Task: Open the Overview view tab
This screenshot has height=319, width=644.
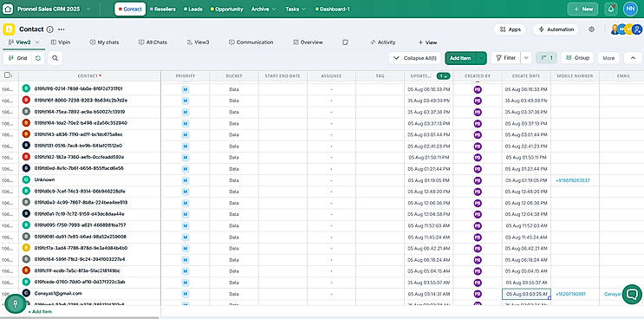Action: 308,42
